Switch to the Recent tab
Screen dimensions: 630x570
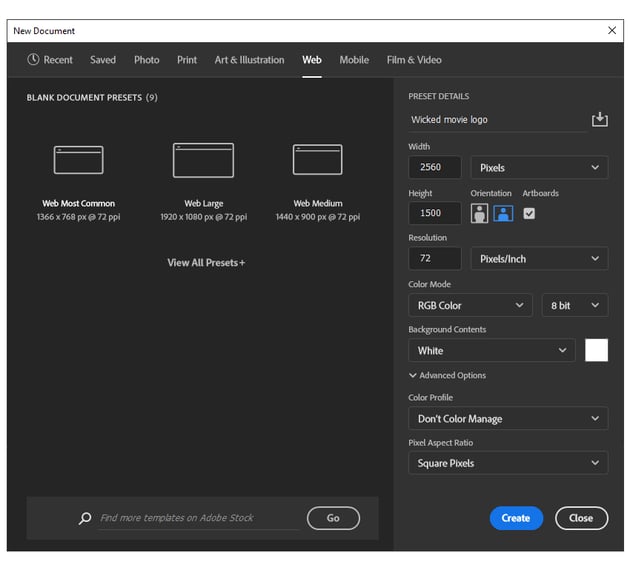coord(50,60)
